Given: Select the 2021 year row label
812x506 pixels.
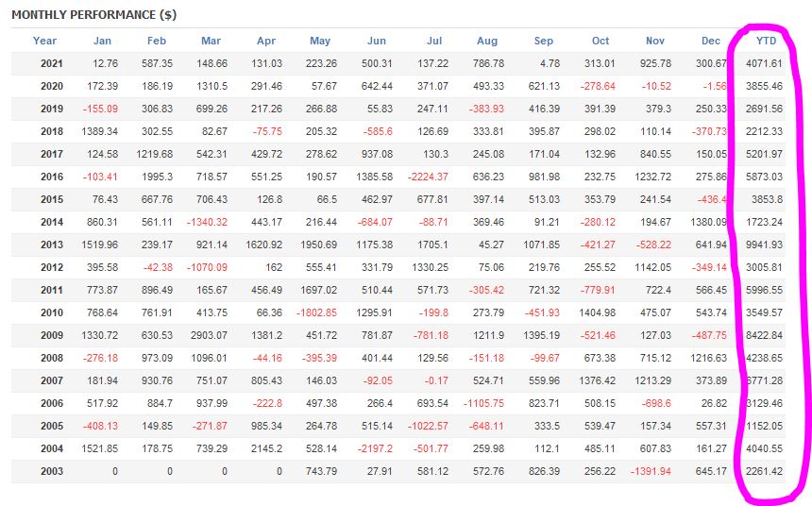Looking at the screenshot, I should click(x=52, y=63).
